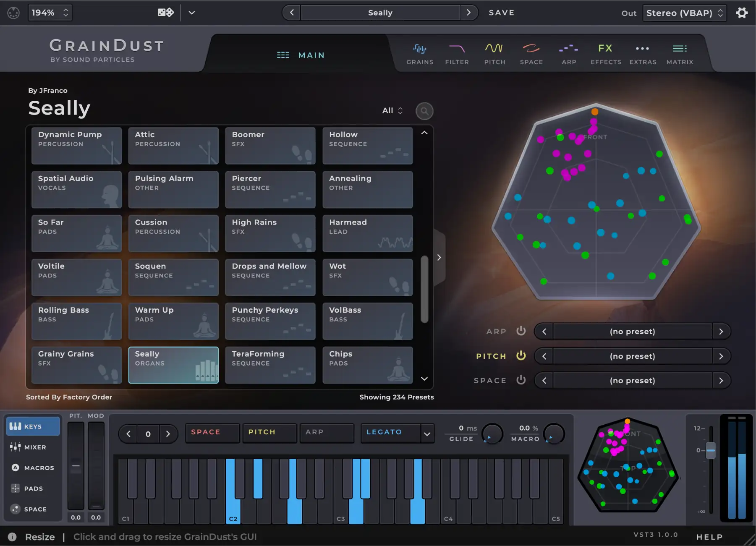Open the EXTRAS tab
Image resolution: width=756 pixels, height=546 pixels.
(643, 53)
